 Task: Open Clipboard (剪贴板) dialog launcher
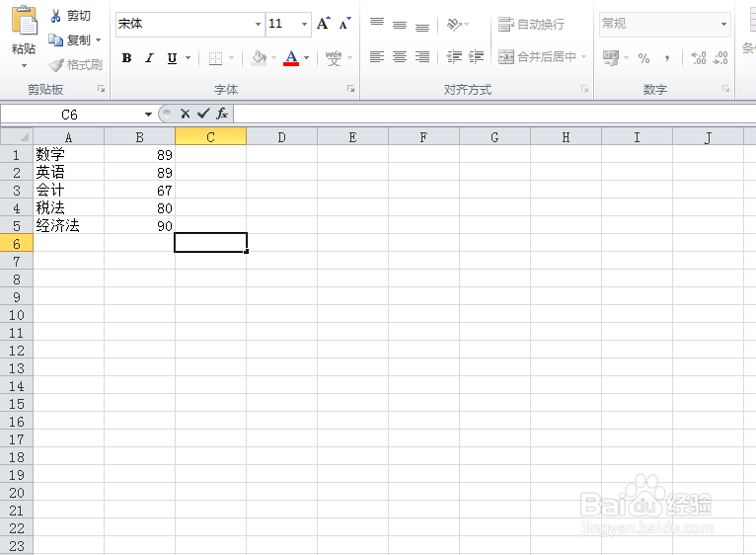[102, 89]
